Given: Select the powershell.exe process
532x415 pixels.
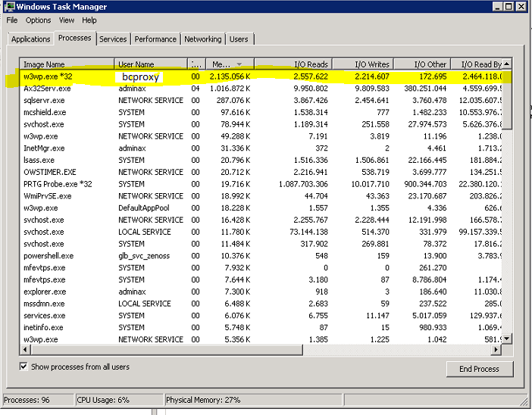Looking at the screenshot, I should [x=261, y=256].
